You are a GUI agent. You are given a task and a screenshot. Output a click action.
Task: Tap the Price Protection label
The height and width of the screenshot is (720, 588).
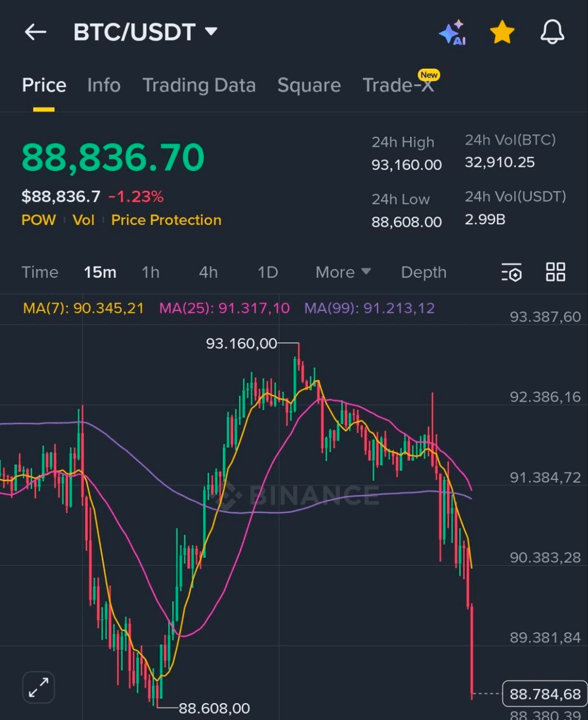(166, 220)
